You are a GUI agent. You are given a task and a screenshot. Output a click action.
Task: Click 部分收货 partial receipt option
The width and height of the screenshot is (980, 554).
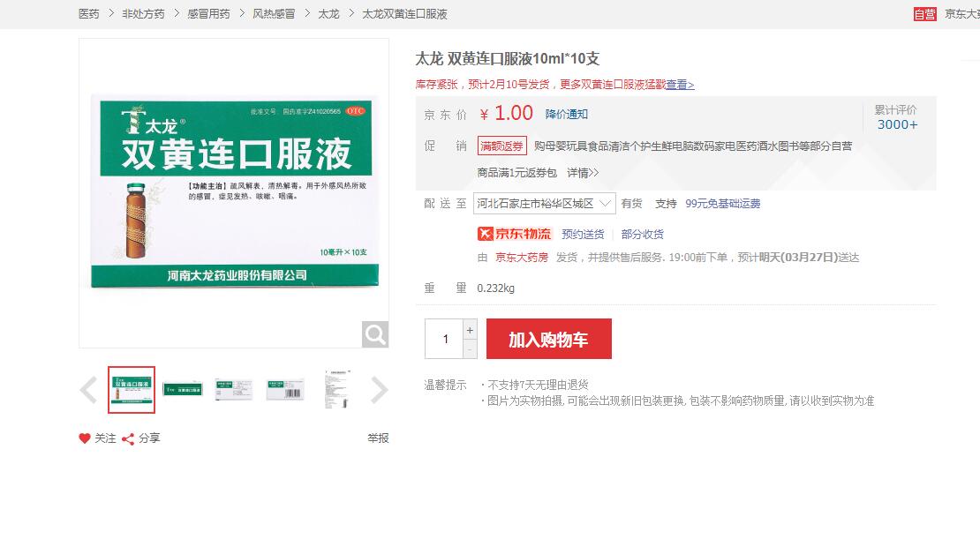coord(643,235)
